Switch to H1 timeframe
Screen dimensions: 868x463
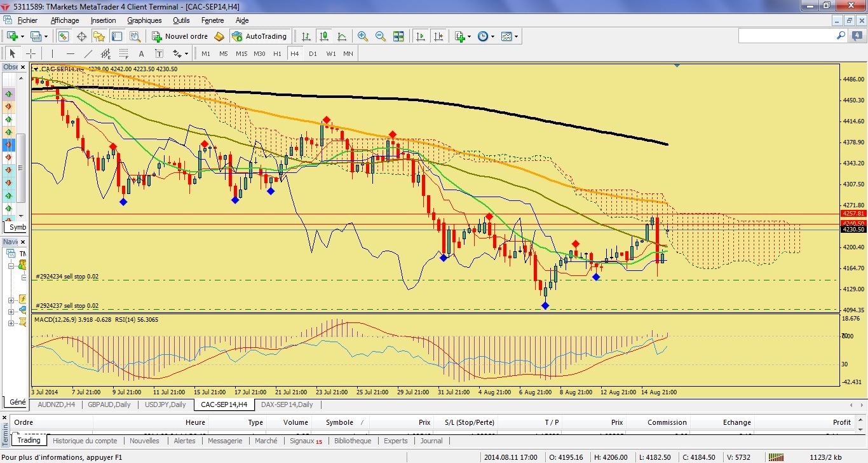pos(277,53)
